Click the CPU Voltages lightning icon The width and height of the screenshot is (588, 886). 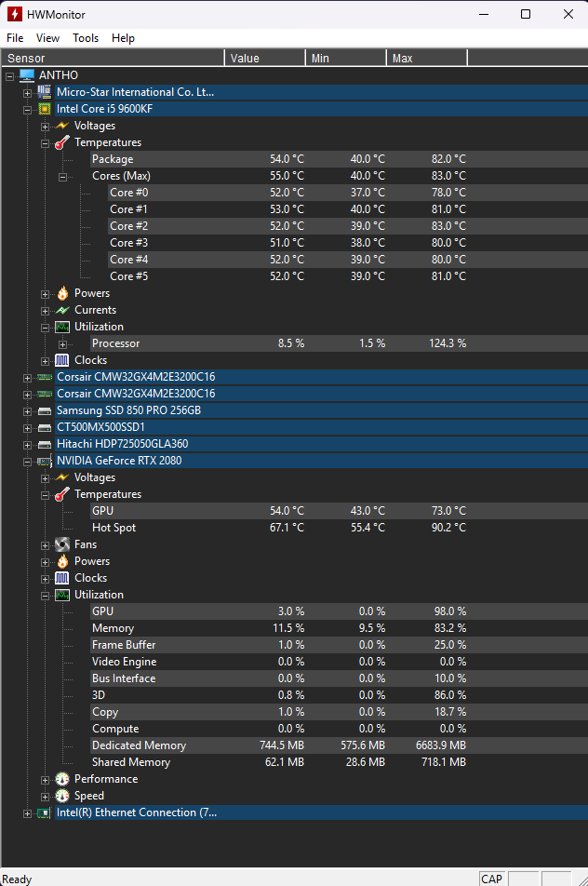[62, 126]
